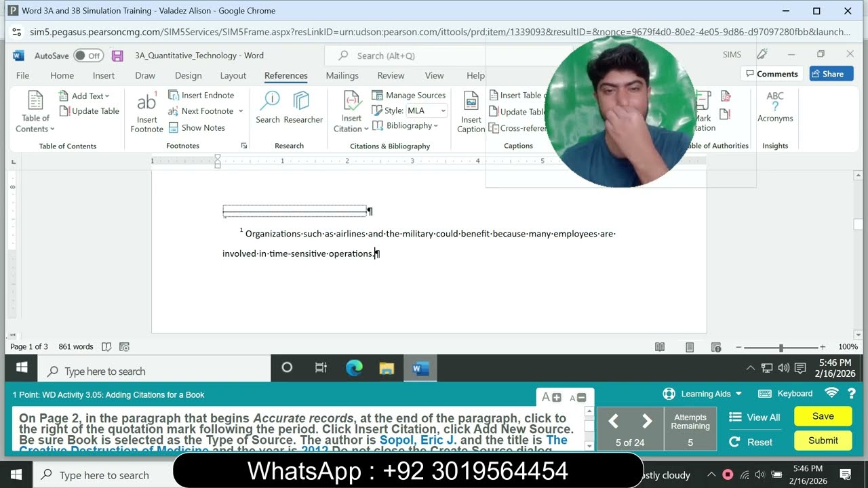
Task: Open the File menu
Action: tap(22, 75)
